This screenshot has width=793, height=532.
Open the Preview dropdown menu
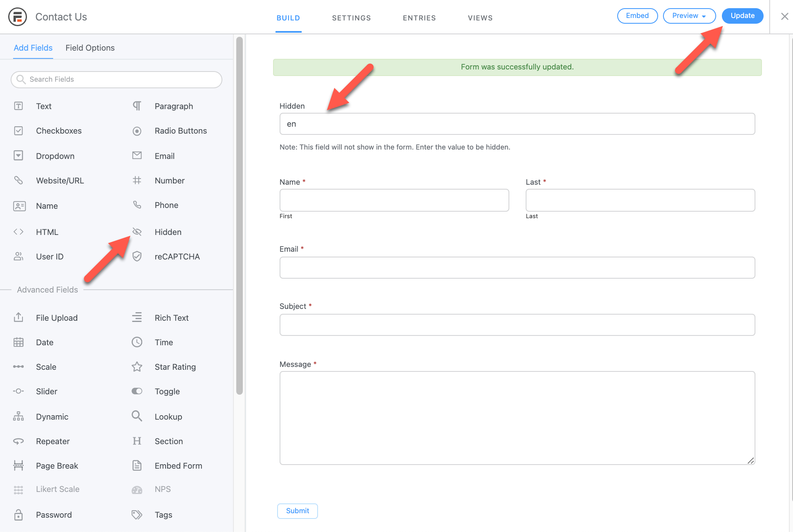tap(689, 16)
